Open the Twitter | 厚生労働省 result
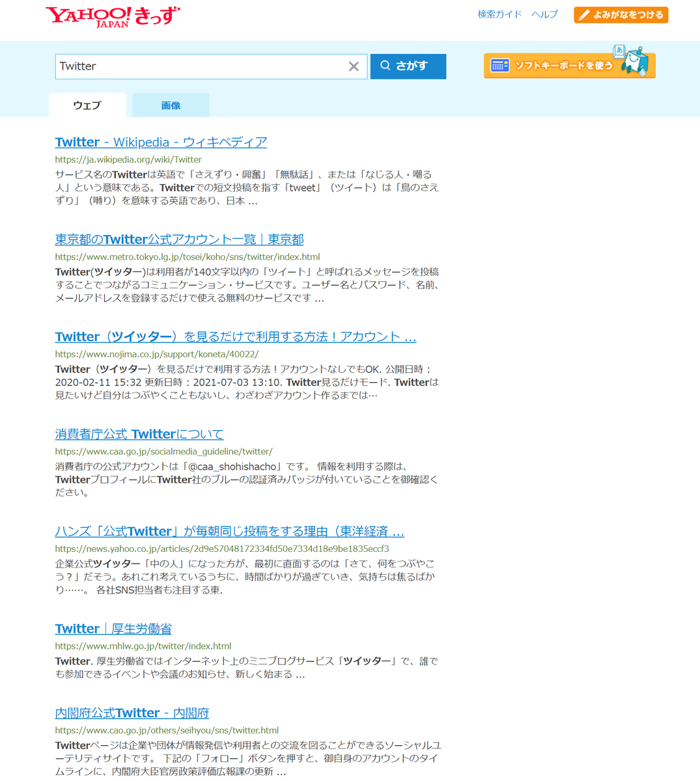Screen dimensions: 700x781 coord(113,629)
